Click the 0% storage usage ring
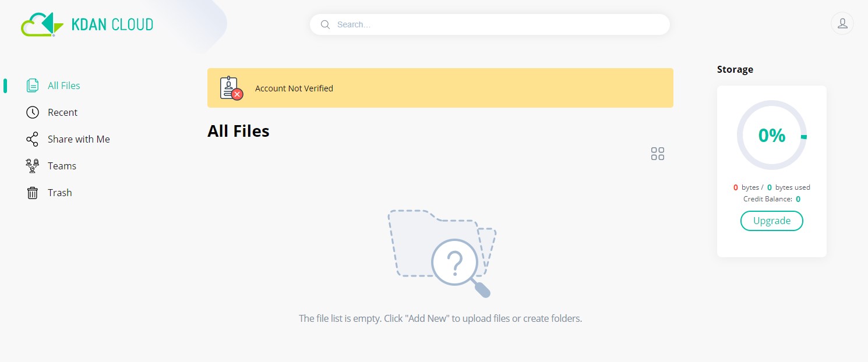Screen dimensions: 868x362 pyautogui.click(x=772, y=135)
